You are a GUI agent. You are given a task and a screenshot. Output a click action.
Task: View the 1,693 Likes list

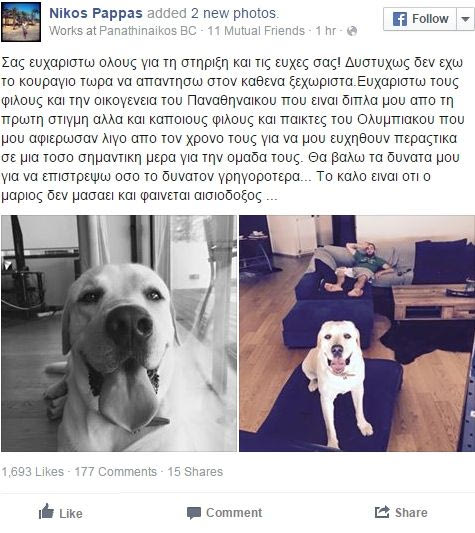33,472
